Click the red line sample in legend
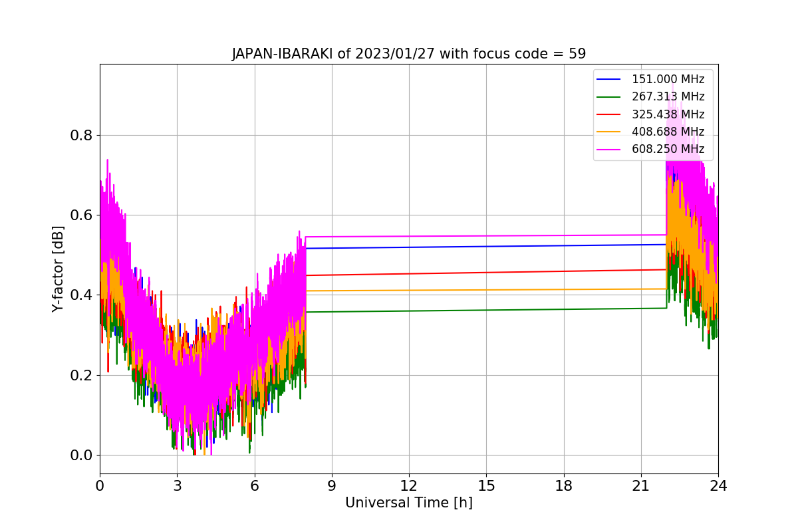The width and height of the screenshot is (798, 532). pyautogui.click(x=608, y=114)
